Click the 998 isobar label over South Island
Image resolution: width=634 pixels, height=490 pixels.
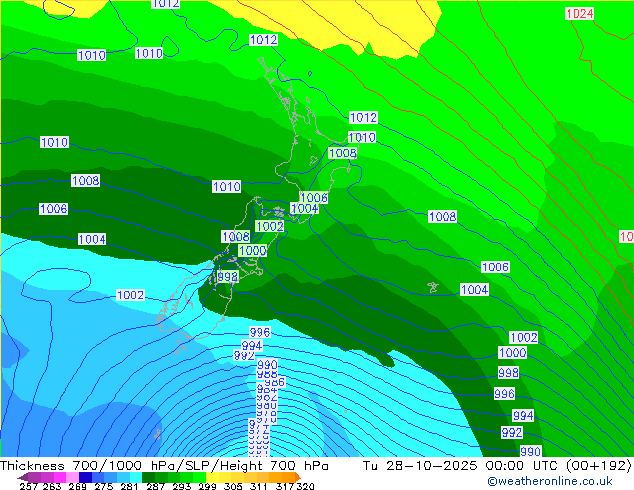[228, 277]
